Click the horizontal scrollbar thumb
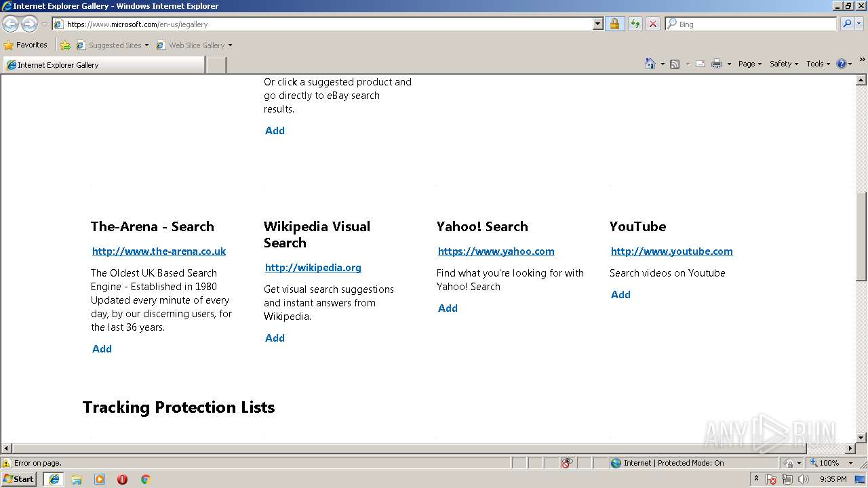Viewport: 868px width, 488px height. coord(409,449)
